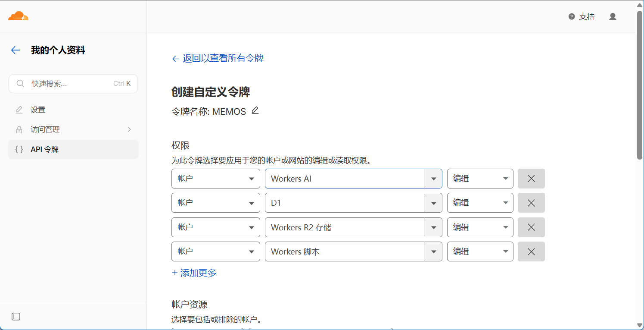
Task: Collapse the sidebar panel icon
Action: [x=16, y=317]
